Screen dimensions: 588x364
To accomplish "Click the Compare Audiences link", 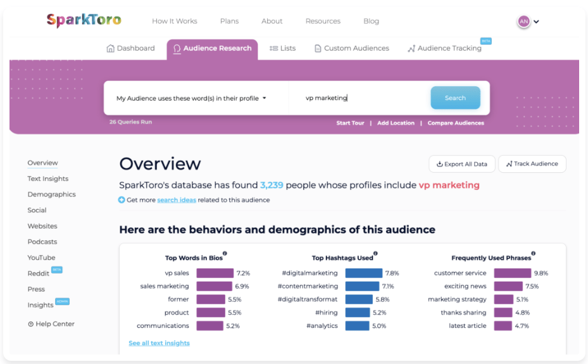I will click(456, 123).
